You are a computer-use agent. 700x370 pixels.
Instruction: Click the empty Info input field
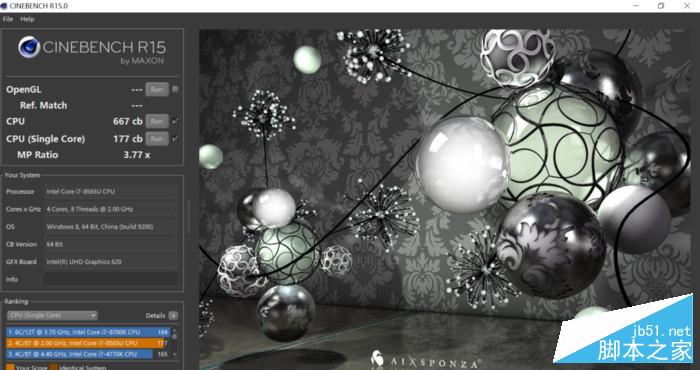pyautogui.click(x=111, y=279)
